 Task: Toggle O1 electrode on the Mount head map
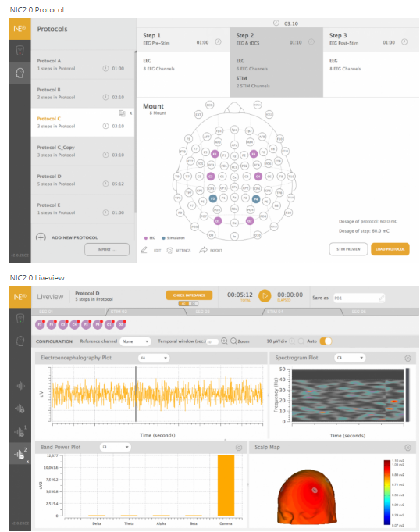pos(218,221)
